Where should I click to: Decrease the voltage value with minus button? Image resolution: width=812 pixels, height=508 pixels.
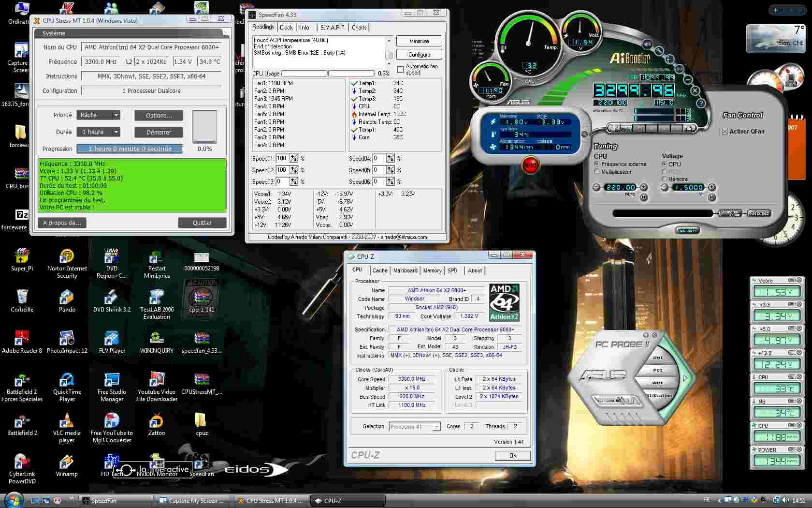pos(665,187)
